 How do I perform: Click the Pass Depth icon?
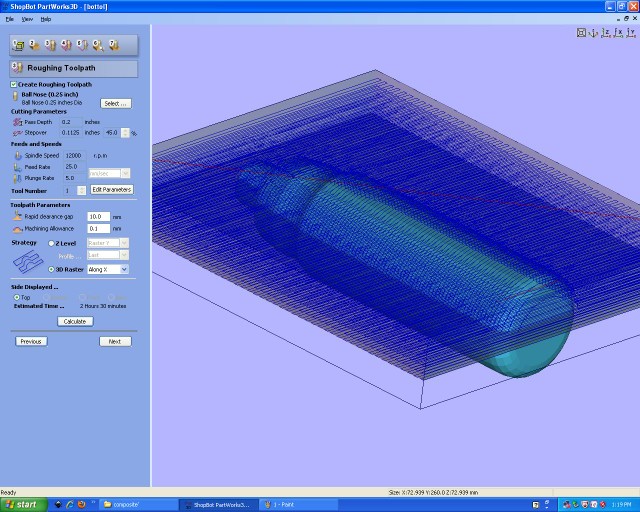pyautogui.click(x=17, y=122)
